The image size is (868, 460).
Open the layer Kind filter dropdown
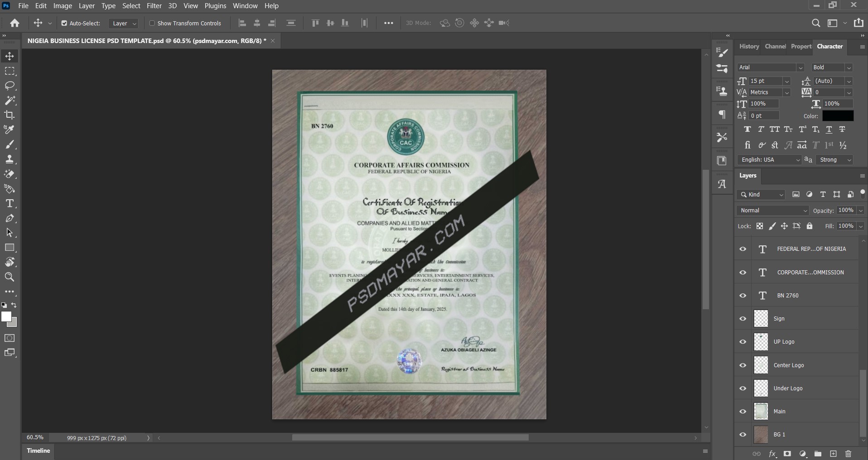point(761,195)
